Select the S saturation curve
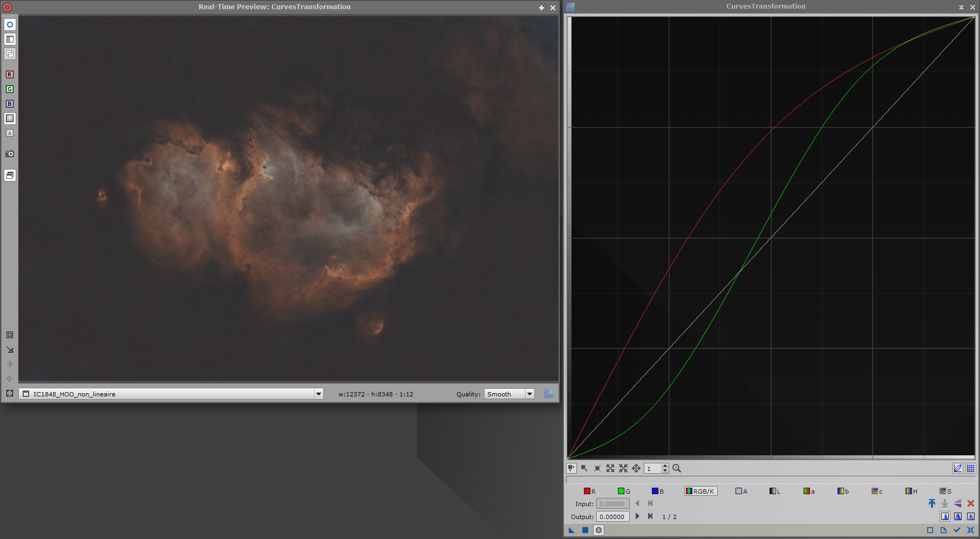The image size is (980, 539). 945,491
